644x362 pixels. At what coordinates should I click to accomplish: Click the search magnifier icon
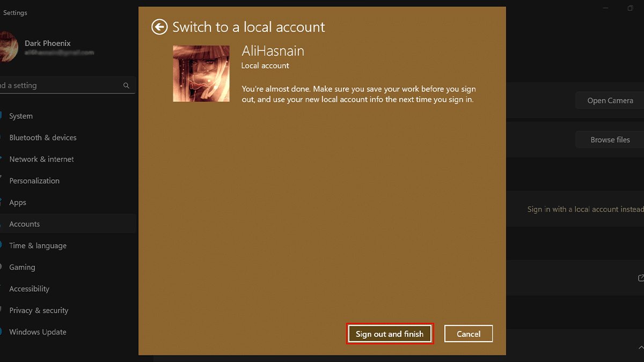point(126,85)
